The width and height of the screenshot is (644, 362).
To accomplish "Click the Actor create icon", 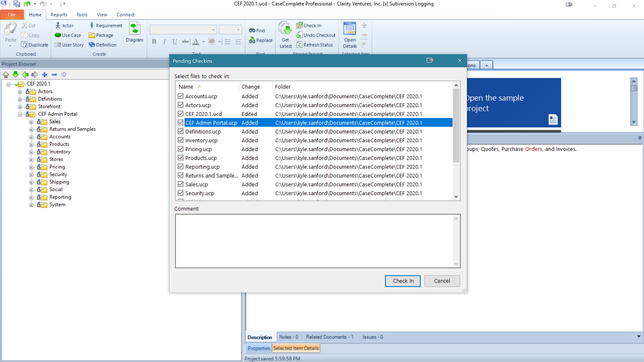I will [58, 25].
